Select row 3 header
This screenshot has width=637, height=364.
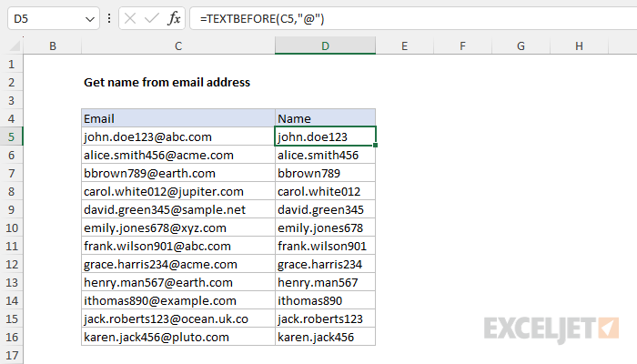[x=11, y=100]
